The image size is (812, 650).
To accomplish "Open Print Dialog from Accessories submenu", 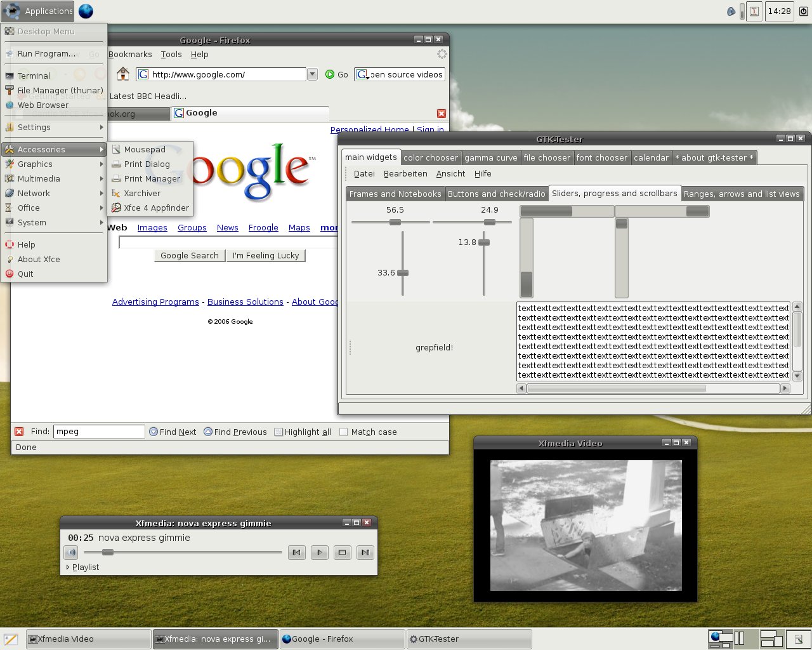I will 149,164.
